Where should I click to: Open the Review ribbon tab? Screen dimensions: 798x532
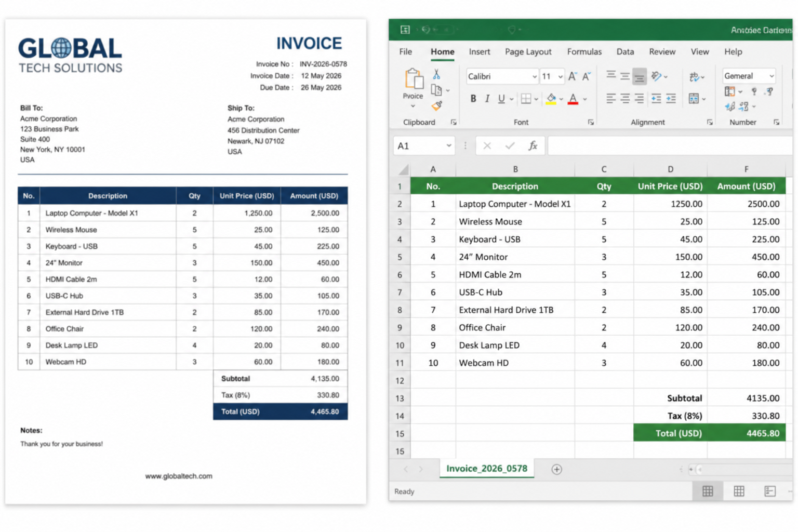[x=662, y=52]
